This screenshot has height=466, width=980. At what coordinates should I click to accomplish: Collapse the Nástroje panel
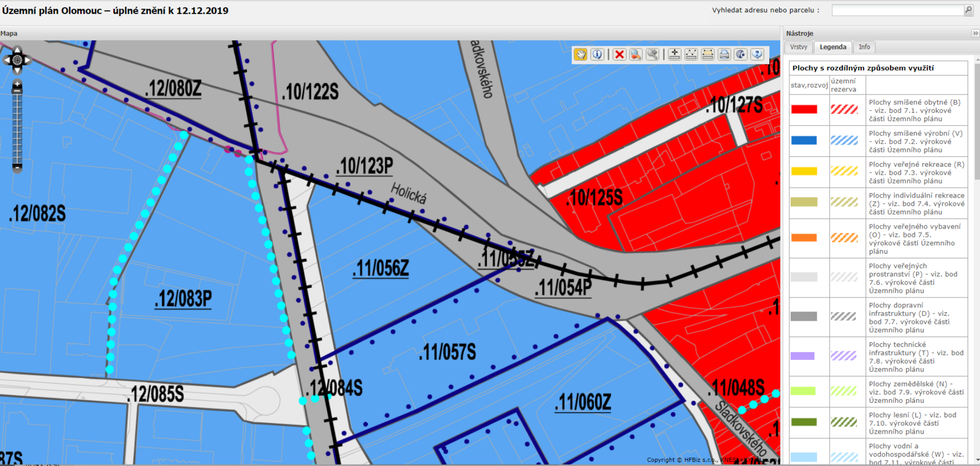[975, 34]
